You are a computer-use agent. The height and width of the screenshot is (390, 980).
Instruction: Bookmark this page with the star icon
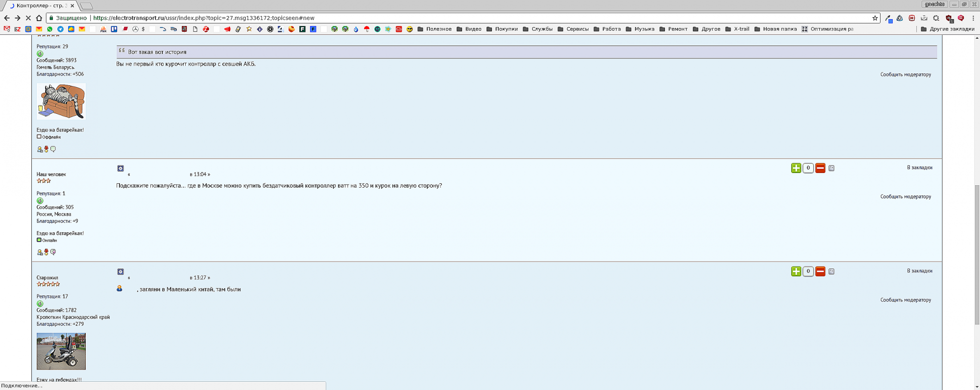(x=875, y=18)
